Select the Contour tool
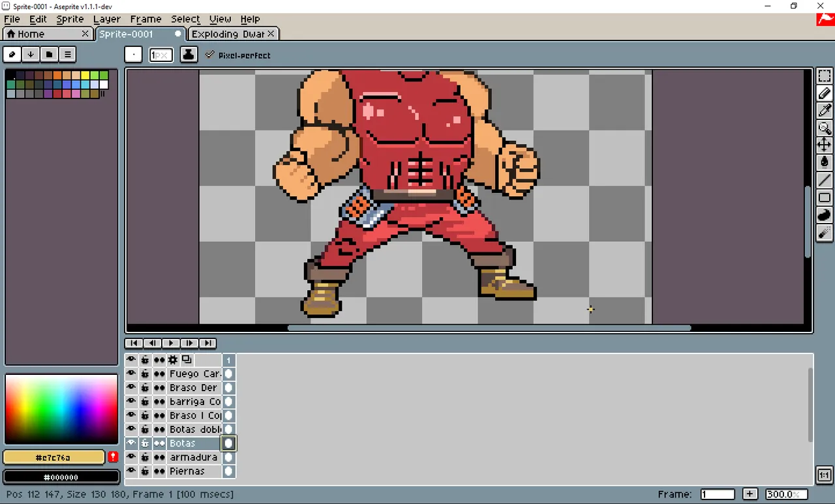 (825, 215)
